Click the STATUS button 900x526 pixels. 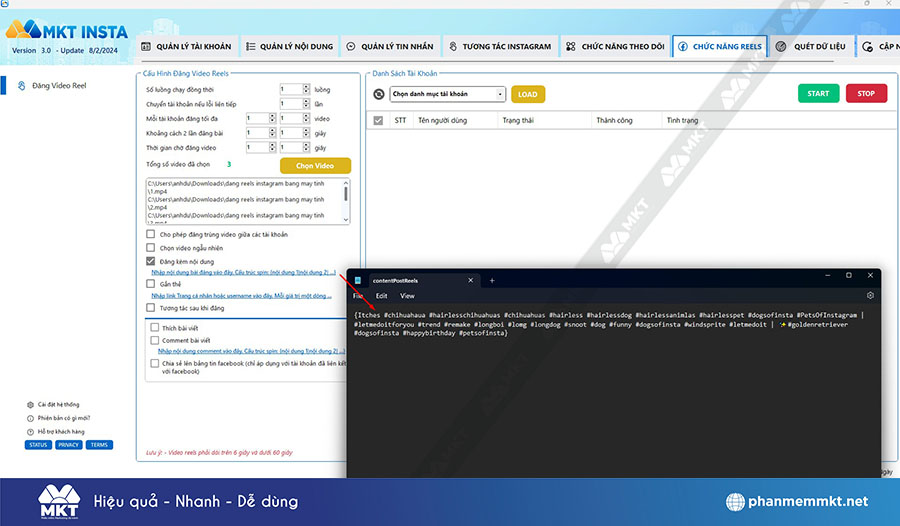[x=38, y=445]
